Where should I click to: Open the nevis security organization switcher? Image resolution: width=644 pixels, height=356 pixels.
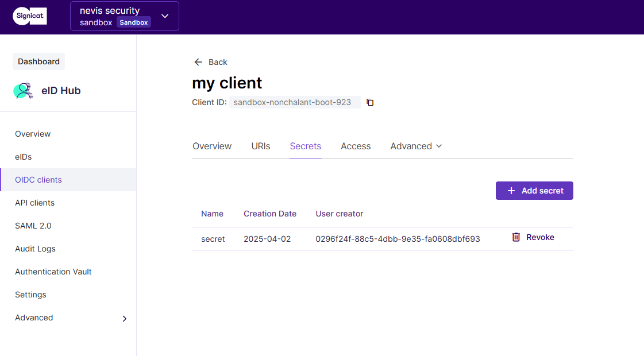(124, 16)
